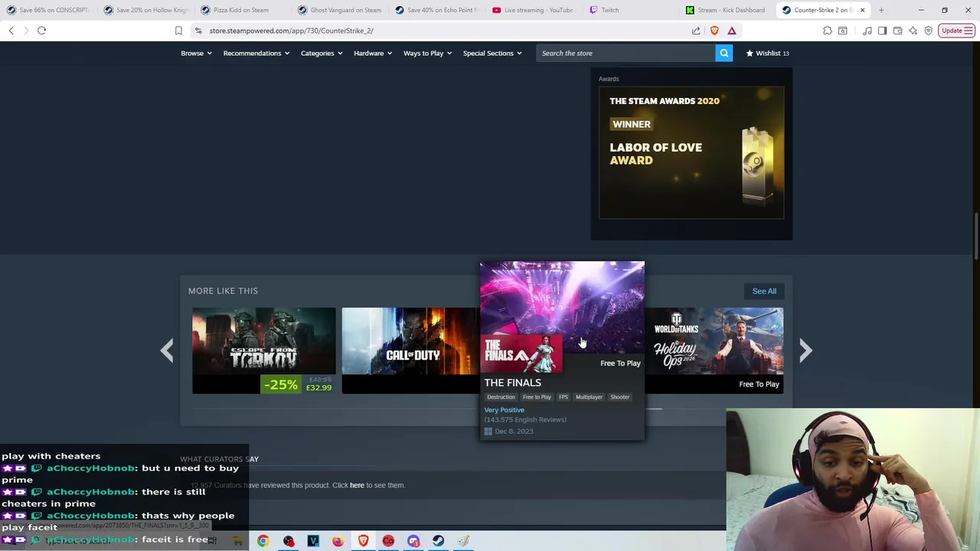Click inside the Search the store field

click(x=626, y=53)
